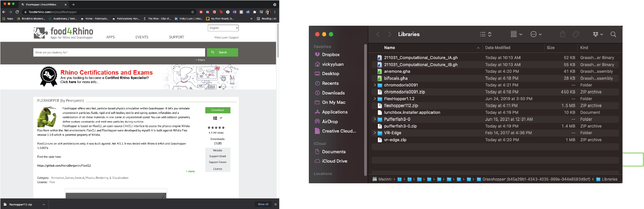Click the Logout link
The width and height of the screenshot is (644, 209).
[234, 37]
